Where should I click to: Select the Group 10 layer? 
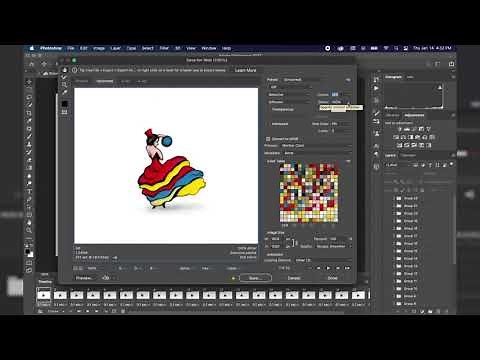click(411, 289)
